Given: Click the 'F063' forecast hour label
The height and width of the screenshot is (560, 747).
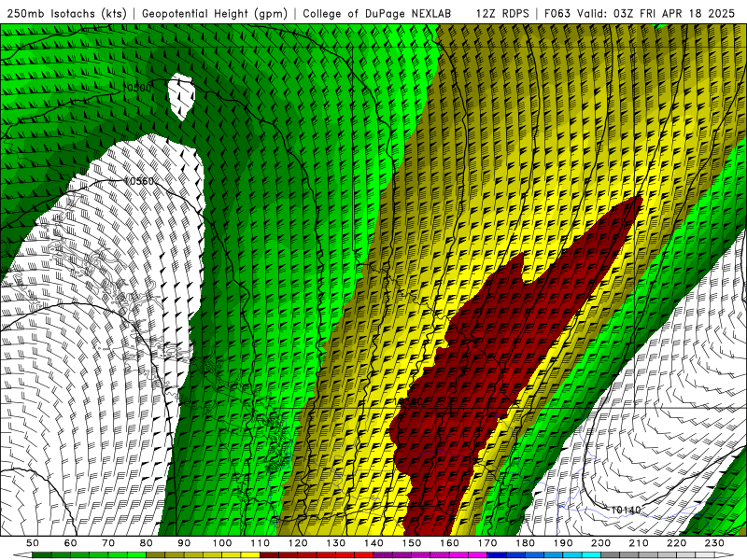Looking at the screenshot, I should pos(557,14).
